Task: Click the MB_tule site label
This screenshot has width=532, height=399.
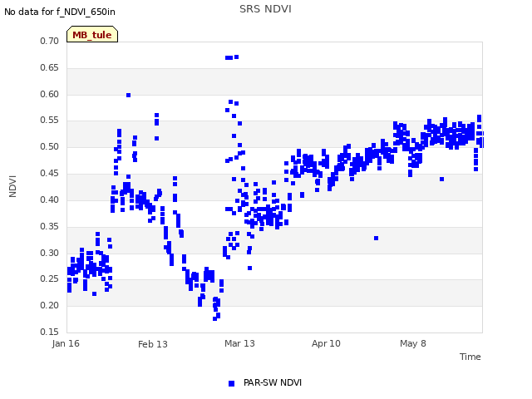Action: [92, 34]
